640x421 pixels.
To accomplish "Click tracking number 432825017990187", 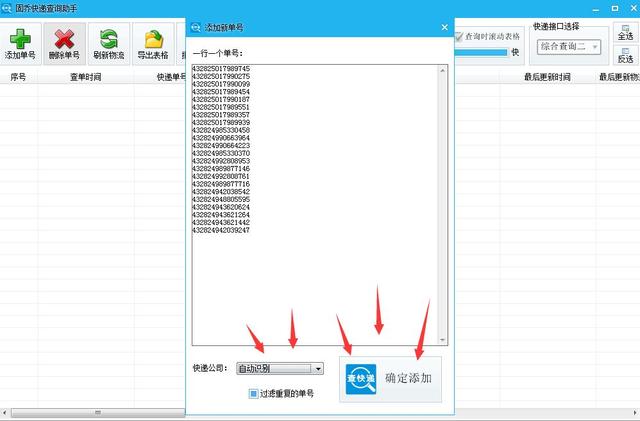I will click(x=221, y=100).
